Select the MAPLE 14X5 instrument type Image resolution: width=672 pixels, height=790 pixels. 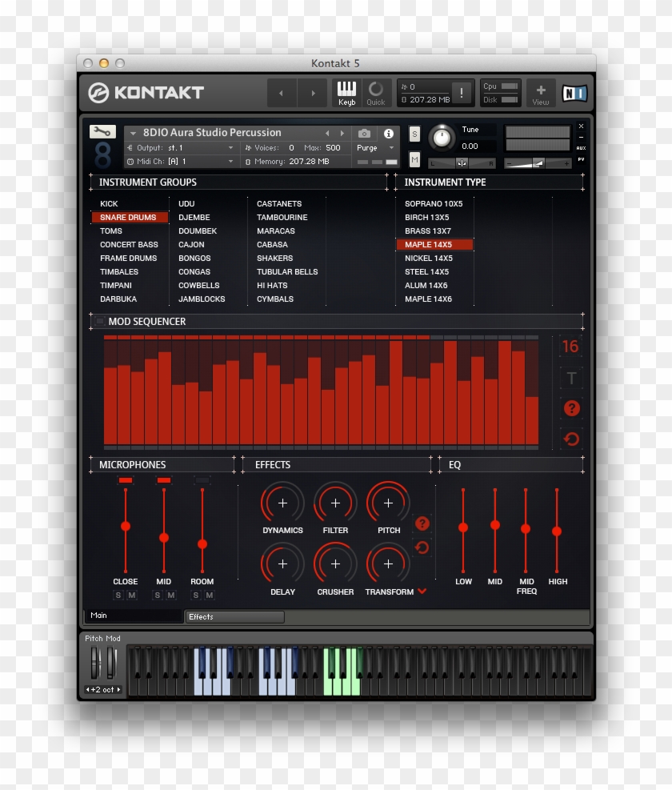pos(434,244)
